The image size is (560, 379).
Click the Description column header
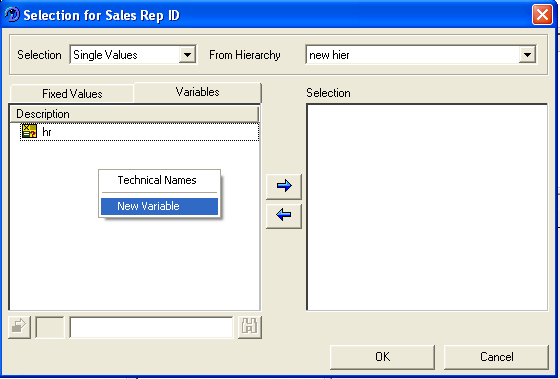click(x=134, y=114)
